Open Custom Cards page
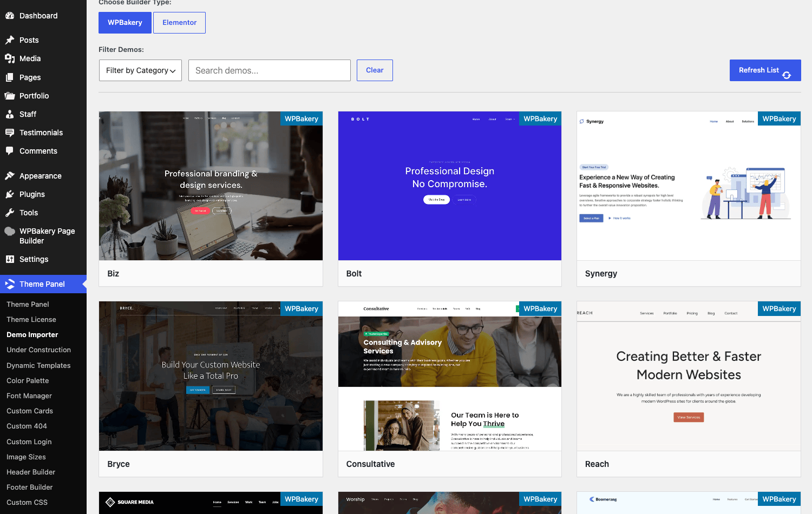Screen dimensions: 812x514 pos(30,411)
